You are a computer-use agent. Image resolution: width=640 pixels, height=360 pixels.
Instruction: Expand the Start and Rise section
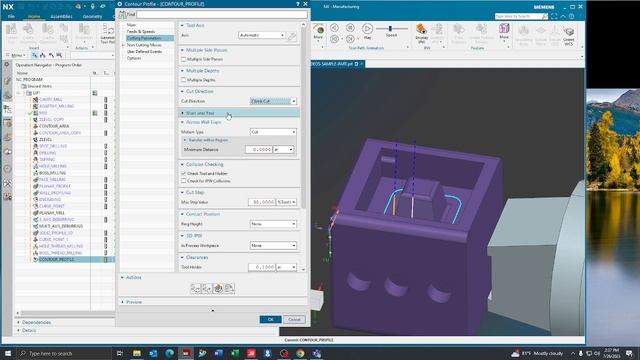pyautogui.click(x=239, y=113)
